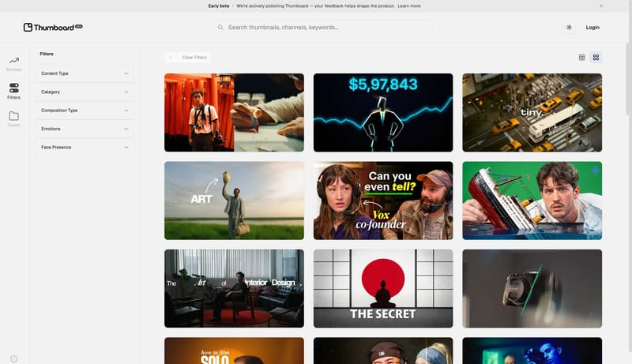The width and height of the screenshot is (632, 364).
Task: Click Clear Filters button
Action: click(x=194, y=58)
